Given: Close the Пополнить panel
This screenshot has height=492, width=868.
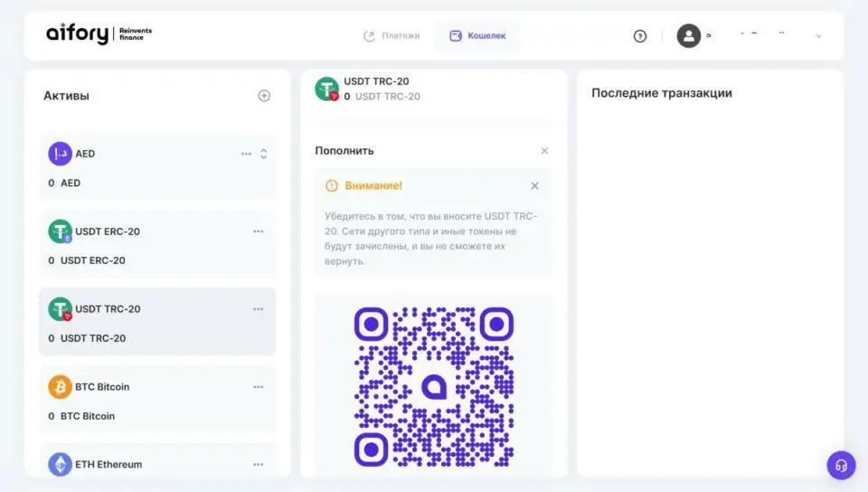Looking at the screenshot, I should 544,150.
